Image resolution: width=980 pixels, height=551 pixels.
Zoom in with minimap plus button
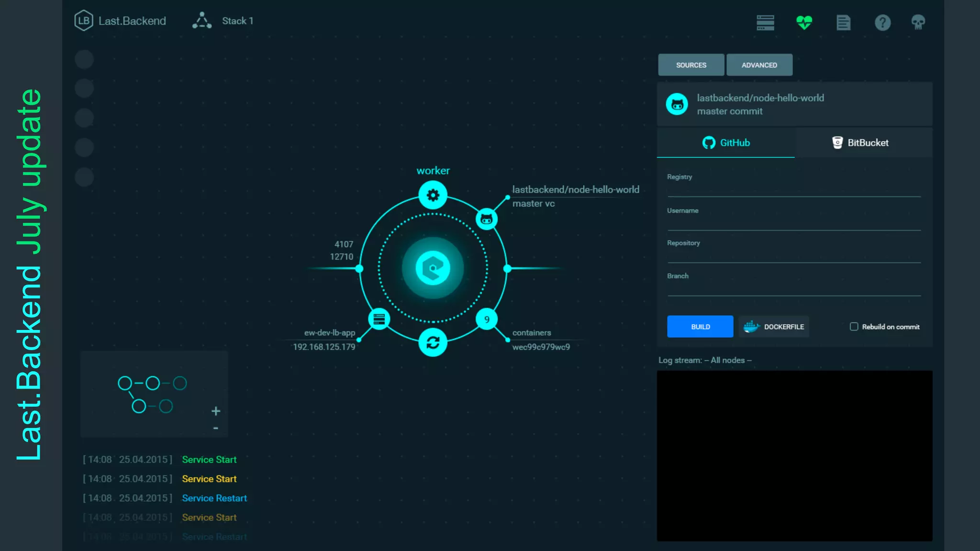coord(216,411)
